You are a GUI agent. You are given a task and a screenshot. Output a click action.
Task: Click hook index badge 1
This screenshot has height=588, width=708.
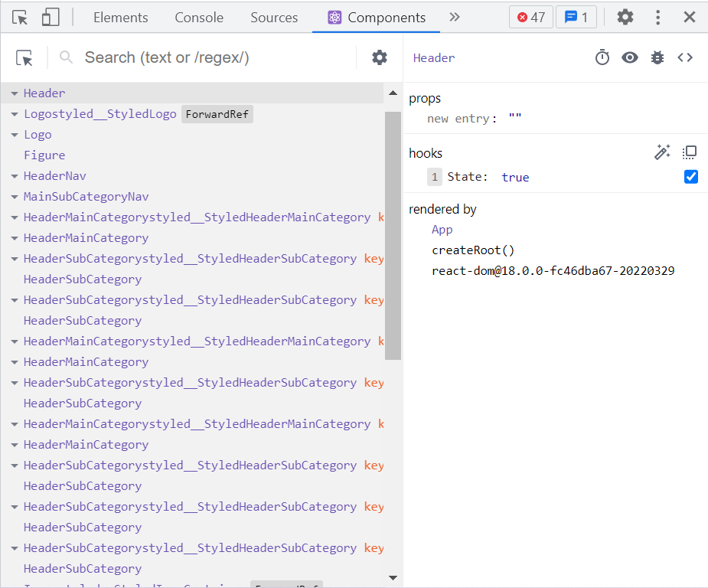point(435,177)
